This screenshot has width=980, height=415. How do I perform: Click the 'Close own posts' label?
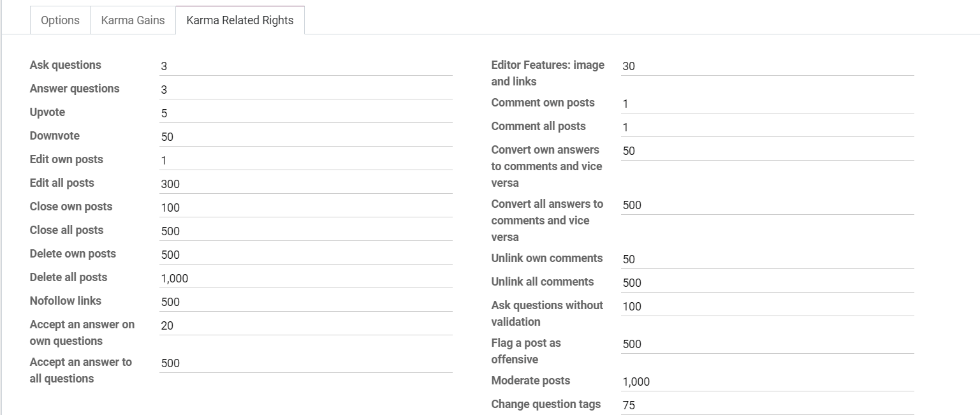click(71, 207)
